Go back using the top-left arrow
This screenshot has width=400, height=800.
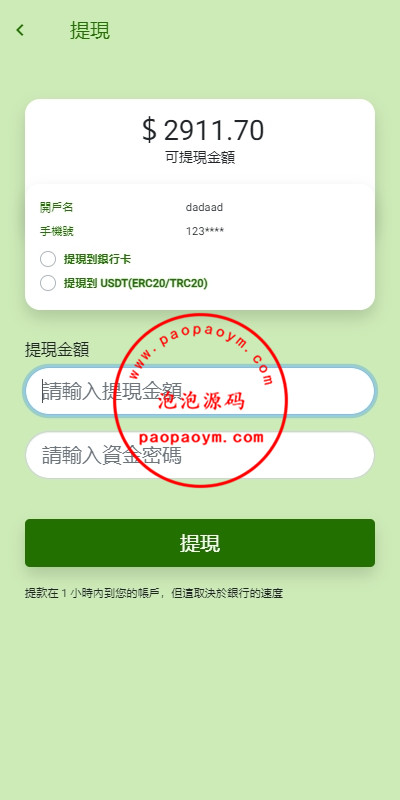coord(20,30)
